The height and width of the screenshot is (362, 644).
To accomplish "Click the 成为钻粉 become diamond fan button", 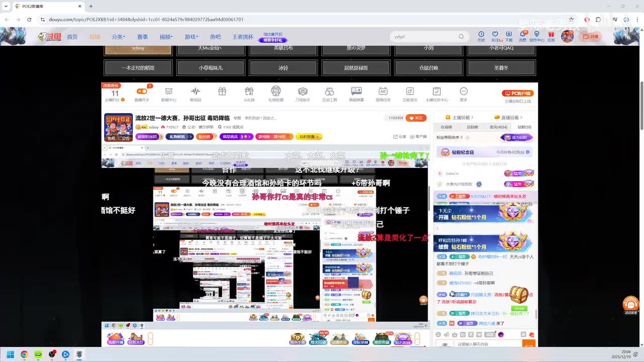I will point(517,137).
